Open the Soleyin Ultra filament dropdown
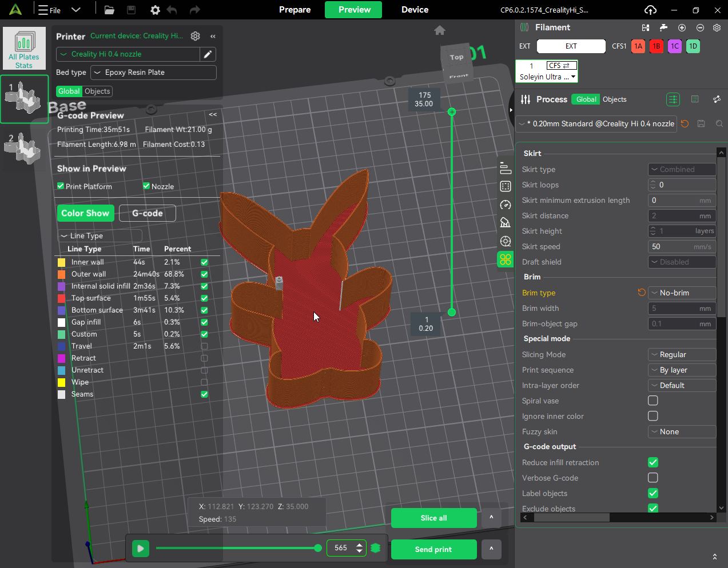This screenshot has width=728, height=568. pyautogui.click(x=547, y=77)
